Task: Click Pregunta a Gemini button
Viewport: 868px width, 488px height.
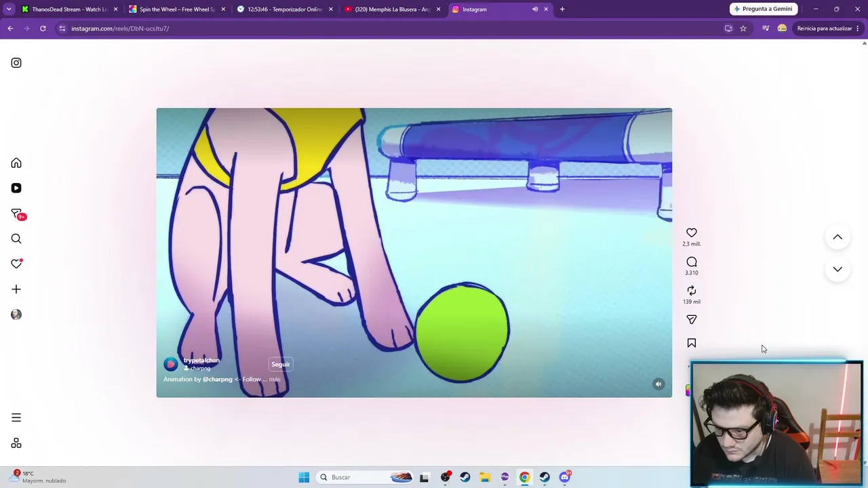Action: pos(763,9)
